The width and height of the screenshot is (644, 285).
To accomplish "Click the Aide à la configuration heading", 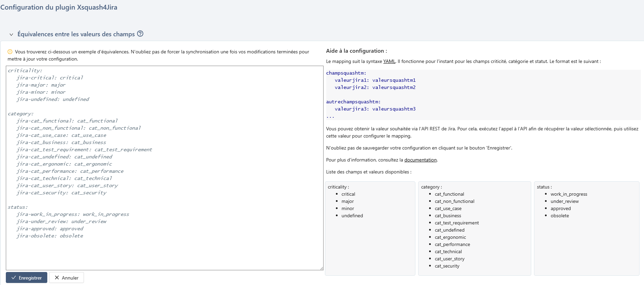I will (356, 51).
